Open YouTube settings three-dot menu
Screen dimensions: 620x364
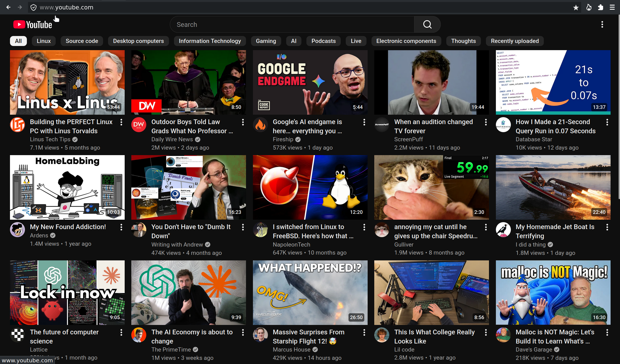602,25
